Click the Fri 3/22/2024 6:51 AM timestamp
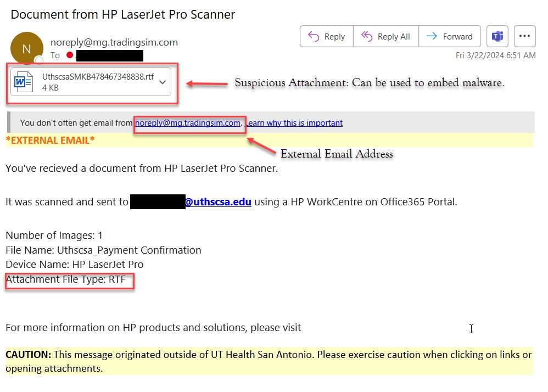548x392 pixels. [x=495, y=55]
